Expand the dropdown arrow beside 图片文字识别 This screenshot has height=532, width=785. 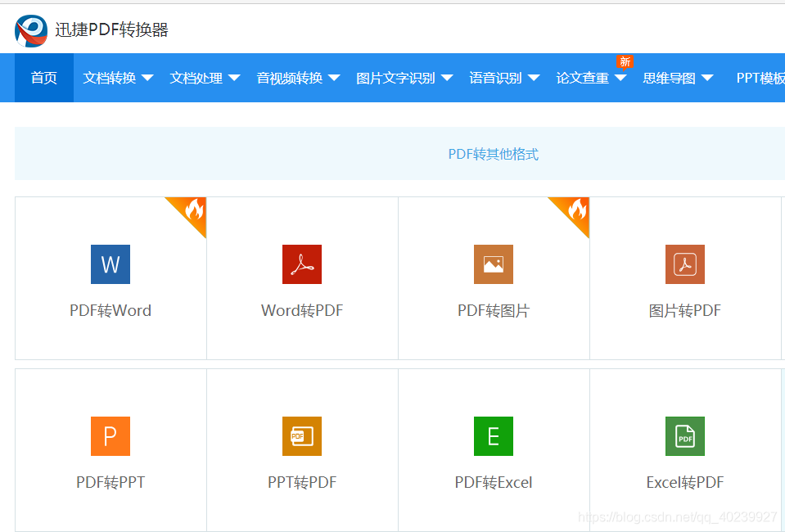pyautogui.click(x=447, y=78)
